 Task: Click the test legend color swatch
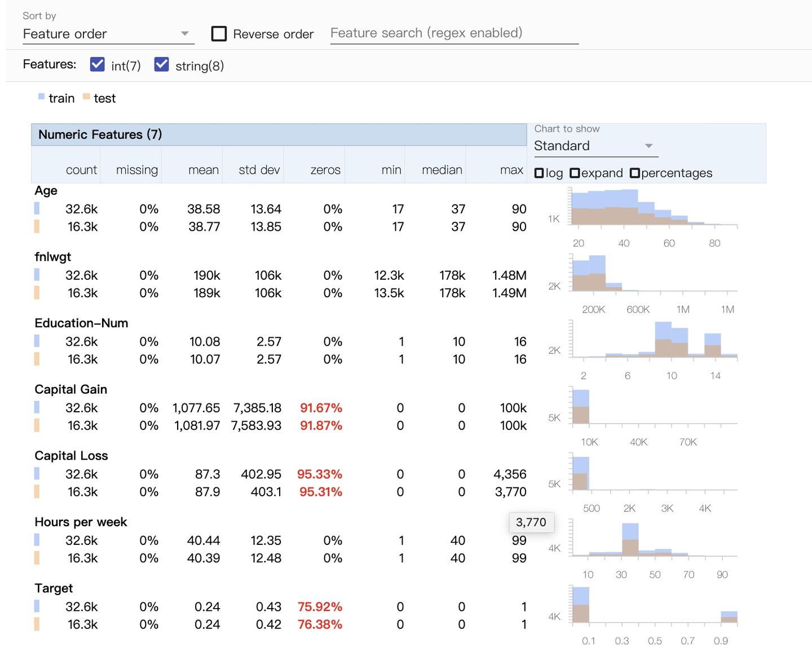(86, 96)
